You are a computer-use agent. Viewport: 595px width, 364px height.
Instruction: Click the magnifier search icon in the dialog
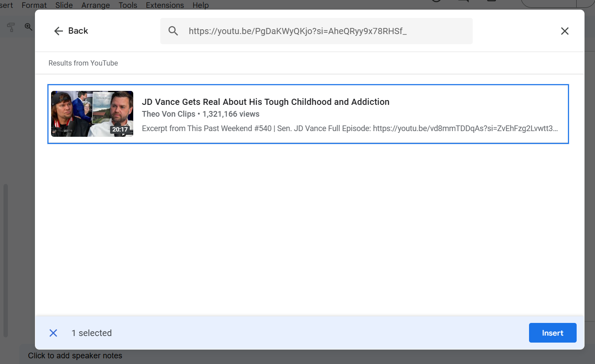tap(173, 31)
